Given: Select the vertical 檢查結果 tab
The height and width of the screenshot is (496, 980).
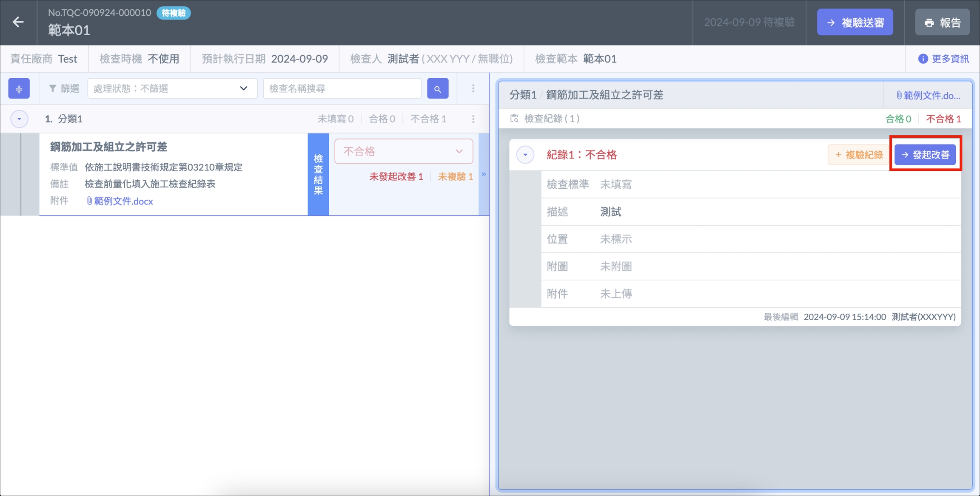Looking at the screenshot, I should point(318,174).
